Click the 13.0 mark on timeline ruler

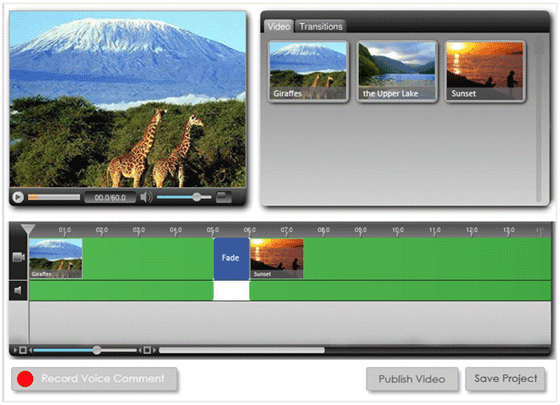coord(509,230)
